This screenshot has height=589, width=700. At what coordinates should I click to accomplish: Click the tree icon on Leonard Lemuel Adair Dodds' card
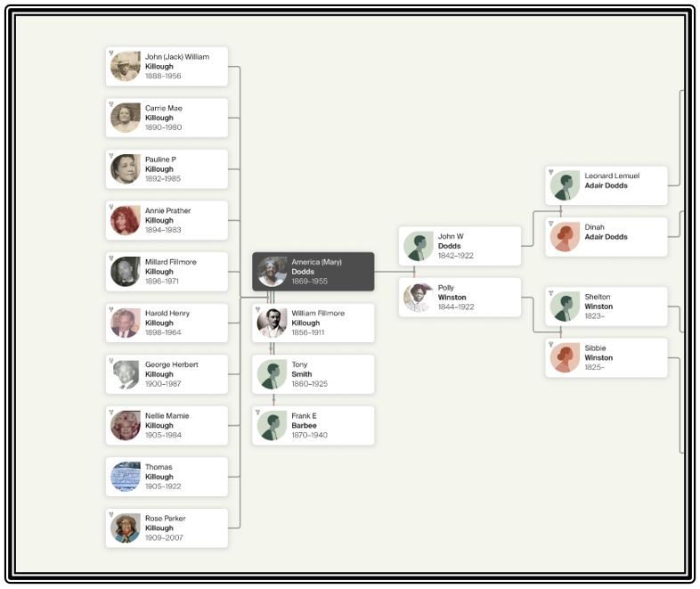pos(551,172)
